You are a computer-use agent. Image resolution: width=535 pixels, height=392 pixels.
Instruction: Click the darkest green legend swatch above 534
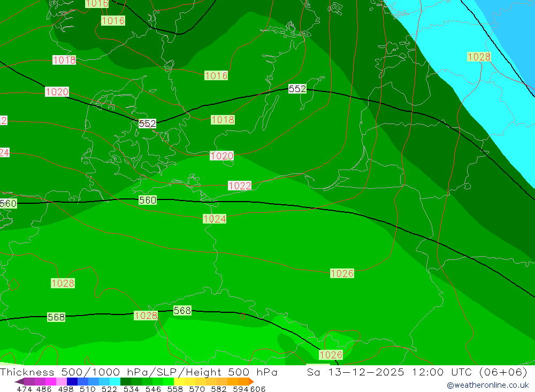pyautogui.click(x=126, y=381)
